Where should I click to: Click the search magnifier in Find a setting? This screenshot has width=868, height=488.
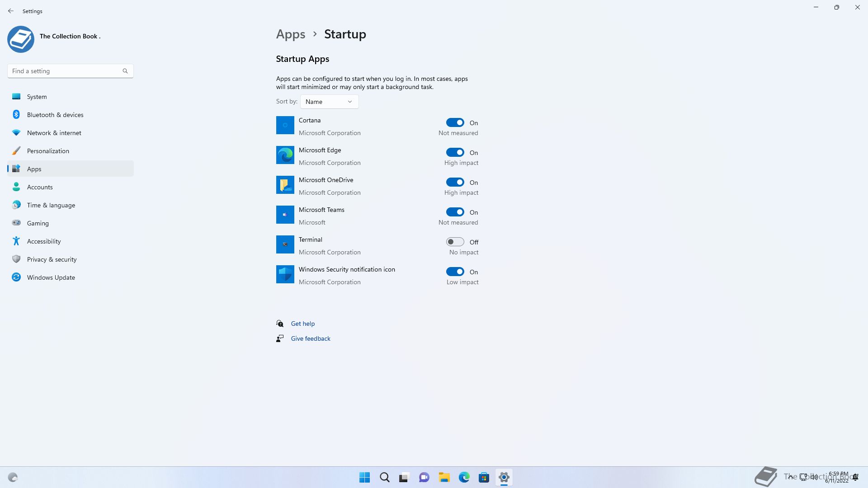click(125, 71)
